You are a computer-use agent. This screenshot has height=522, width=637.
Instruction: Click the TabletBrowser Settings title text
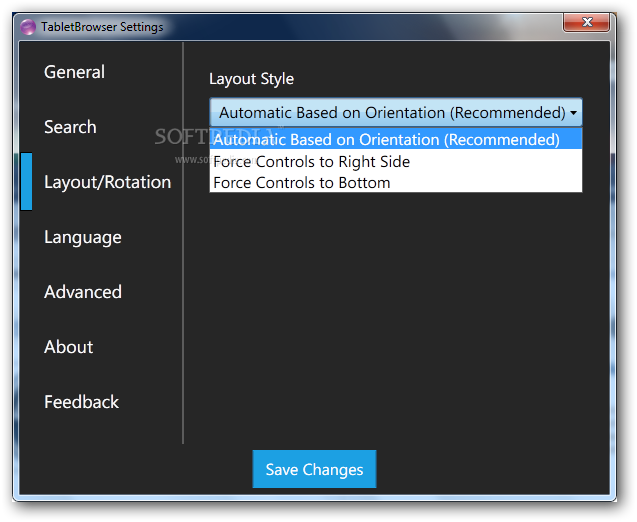pos(102,27)
